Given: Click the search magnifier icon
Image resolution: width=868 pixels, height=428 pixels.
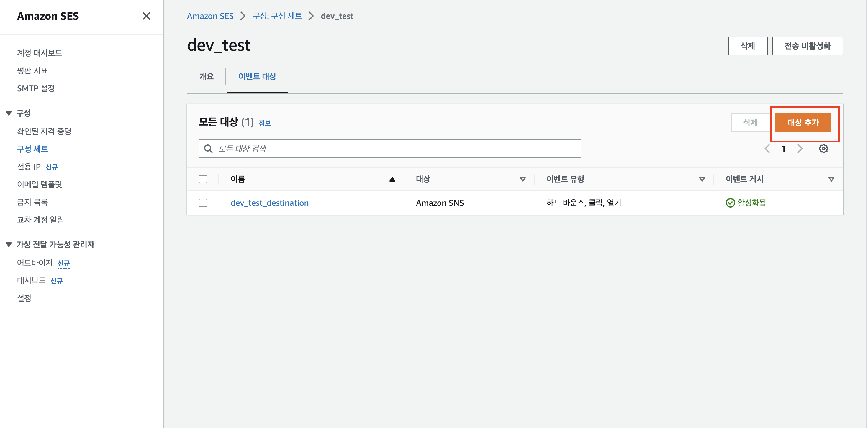Looking at the screenshot, I should (208, 149).
